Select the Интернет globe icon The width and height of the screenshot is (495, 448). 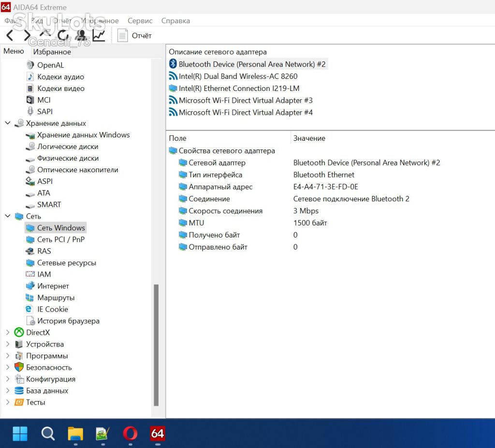[x=30, y=285]
